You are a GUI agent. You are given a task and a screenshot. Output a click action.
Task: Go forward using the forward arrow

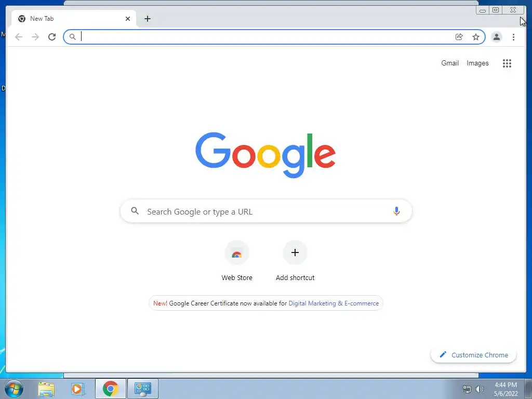click(35, 37)
